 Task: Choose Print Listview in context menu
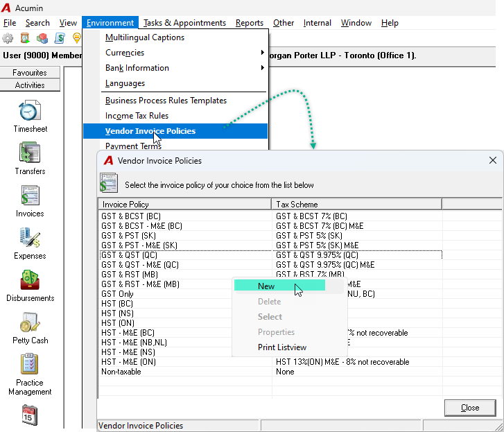coord(289,347)
